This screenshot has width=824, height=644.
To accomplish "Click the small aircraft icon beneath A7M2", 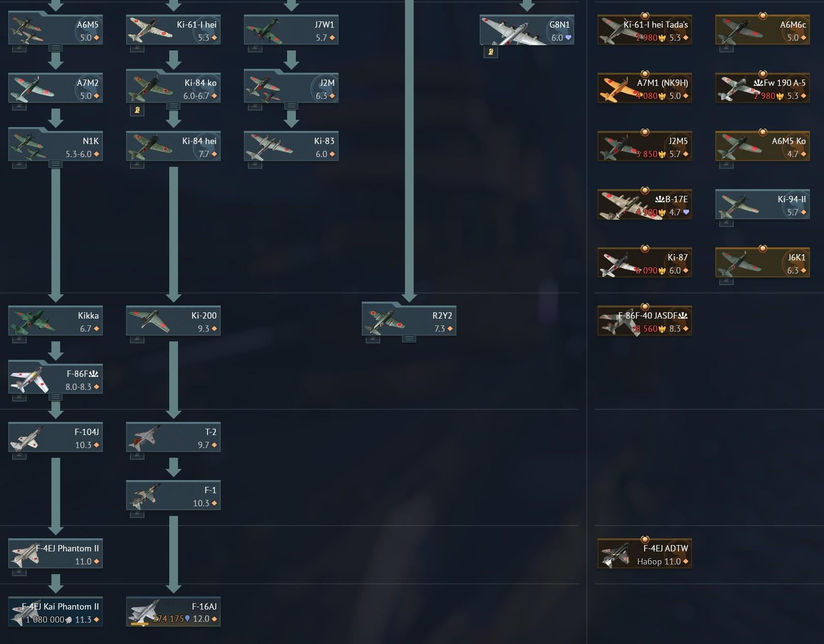I will click(x=19, y=107).
